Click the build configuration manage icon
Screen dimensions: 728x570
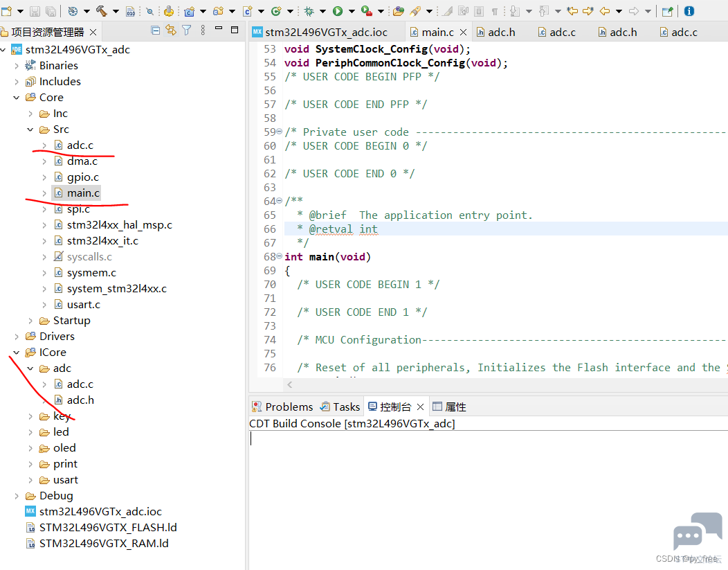click(73, 10)
